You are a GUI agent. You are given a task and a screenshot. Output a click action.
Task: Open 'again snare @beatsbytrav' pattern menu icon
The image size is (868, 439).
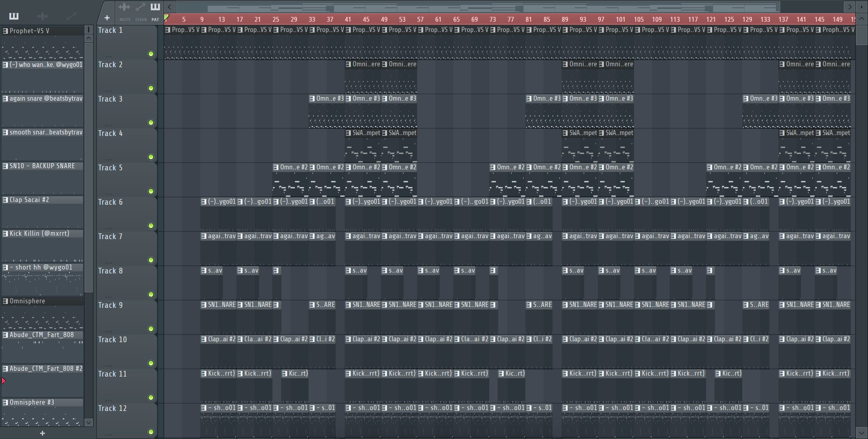5,98
